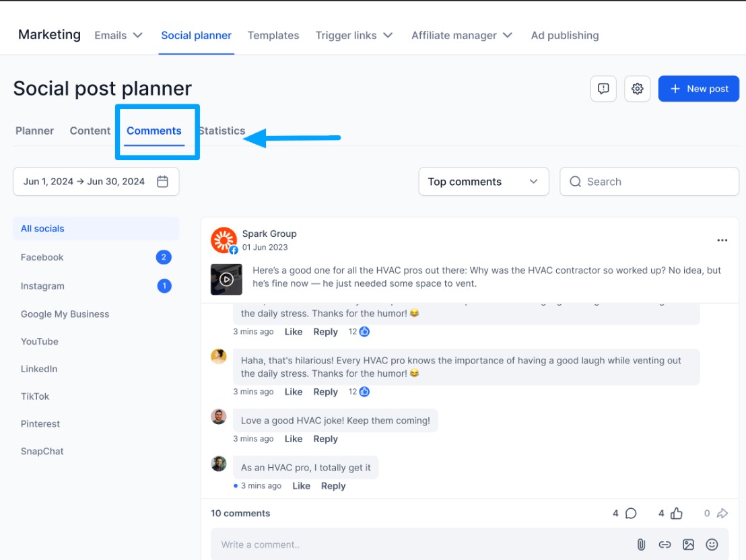The width and height of the screenshot is (746, 560).
Task: Filter comments by Instagram
Action: (96, 286)
